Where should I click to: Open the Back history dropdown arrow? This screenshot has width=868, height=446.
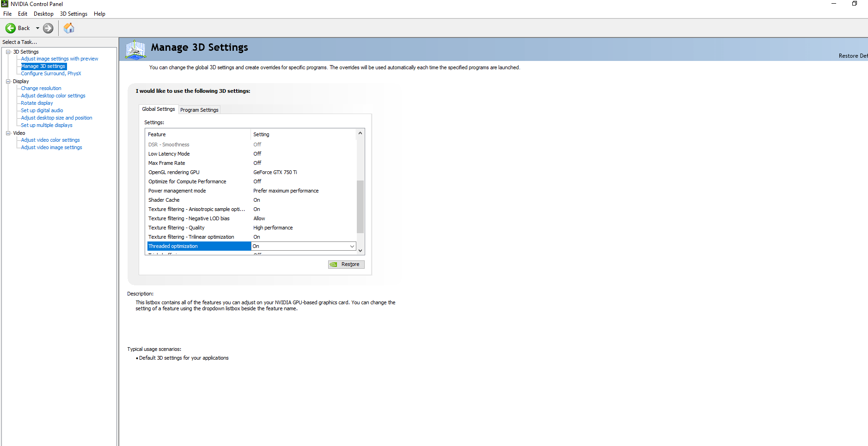[x=37, y=28]
